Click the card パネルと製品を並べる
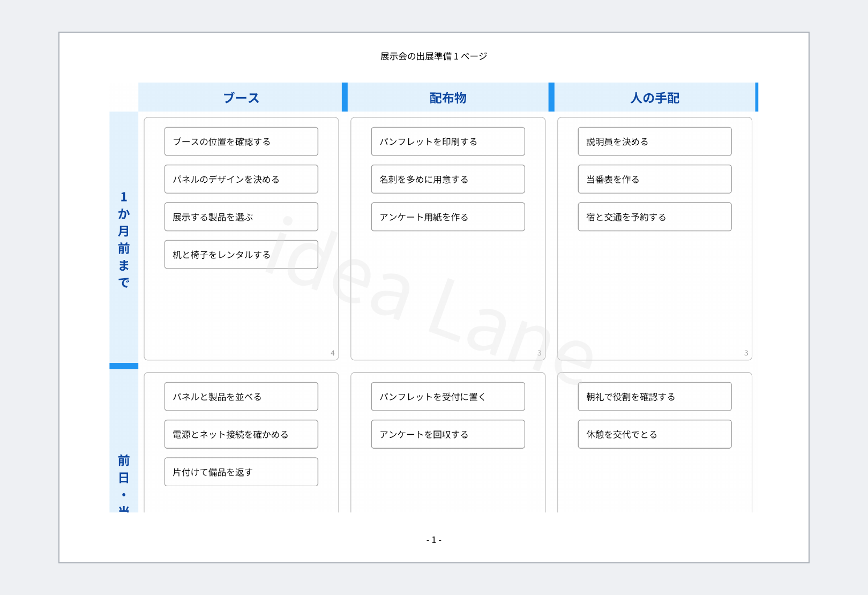 pos(241,397)
